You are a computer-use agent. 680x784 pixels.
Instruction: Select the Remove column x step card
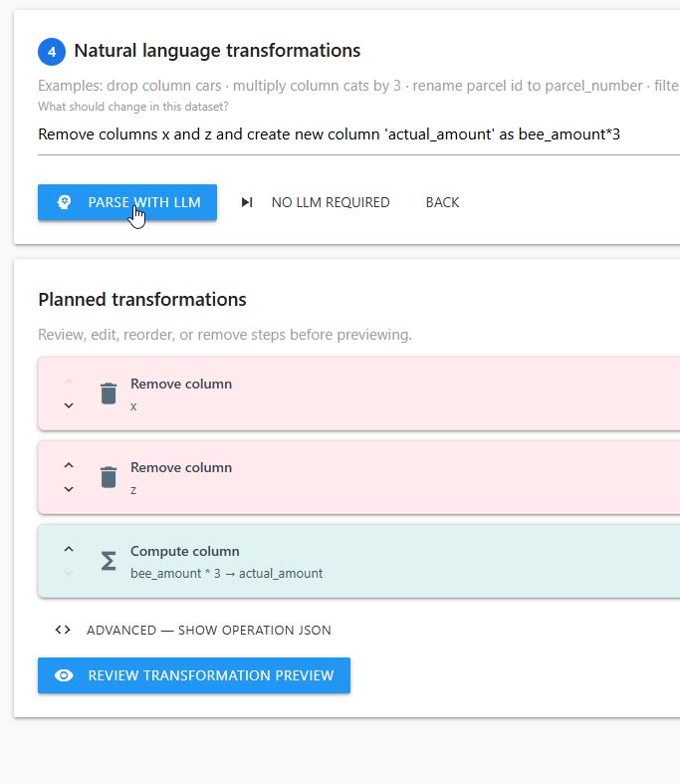tap(358, 393)
